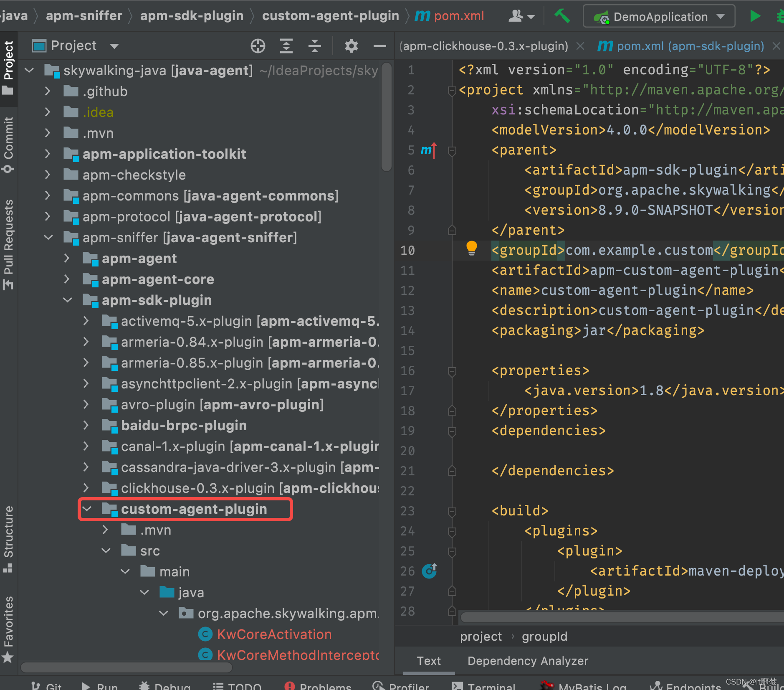The image size is (784, 690).
Task: Click the Project tree vertical scrollbar
Action: click(x=387, y=117)
